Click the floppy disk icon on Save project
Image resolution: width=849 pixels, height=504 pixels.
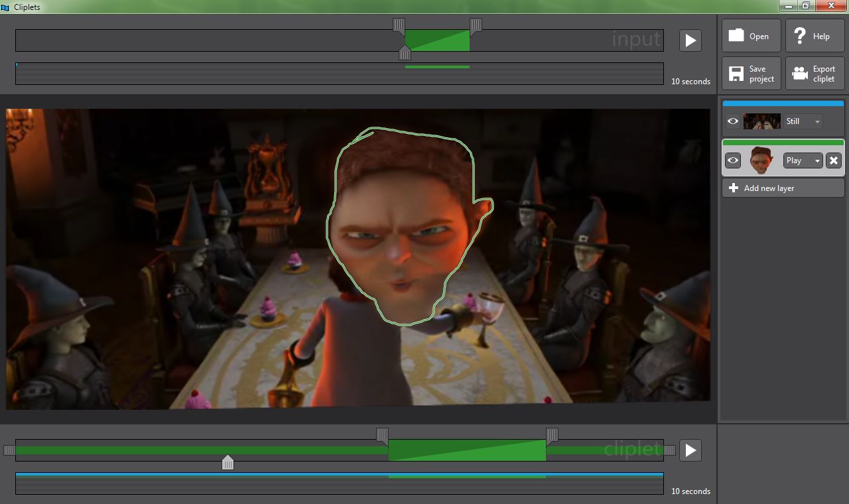(x=736, y=74)
